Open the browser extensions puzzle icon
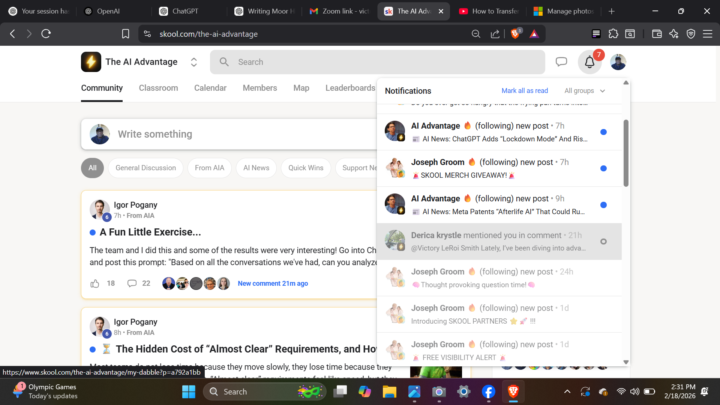 [613, 34]
